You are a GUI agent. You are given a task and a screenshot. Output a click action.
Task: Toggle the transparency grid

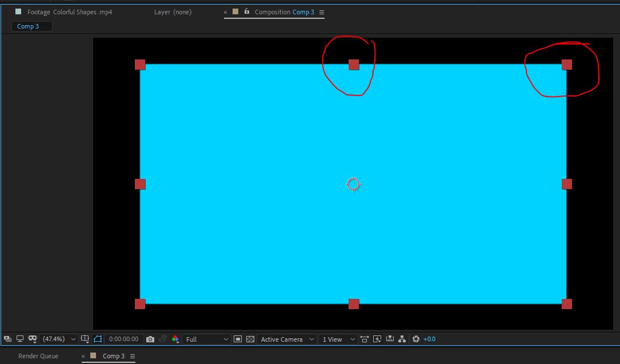[x=250, y=339]
